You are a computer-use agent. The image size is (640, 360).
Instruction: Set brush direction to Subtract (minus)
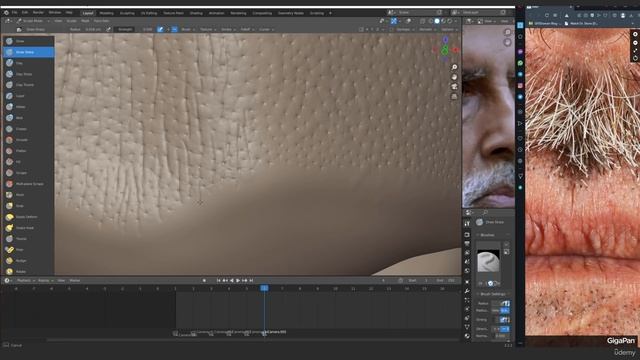[x=175, y=29]
